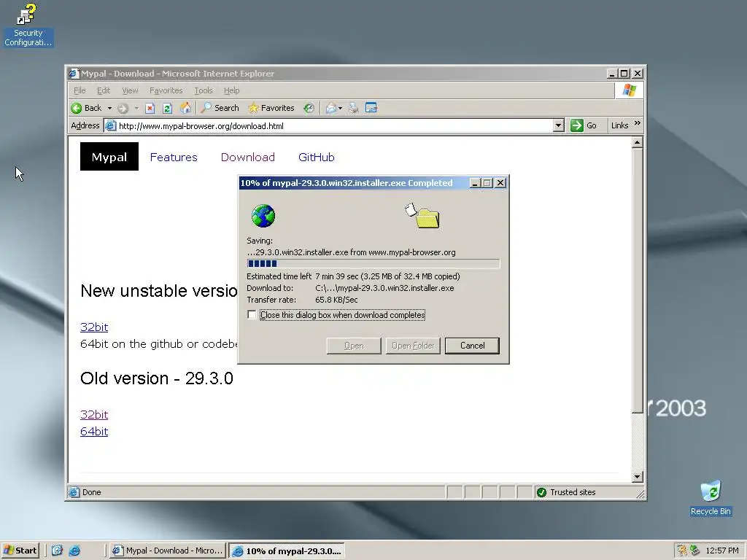Viewport: 747px width, 560px height.
Task: Click the History icon in toolbar
Action: 309,108
